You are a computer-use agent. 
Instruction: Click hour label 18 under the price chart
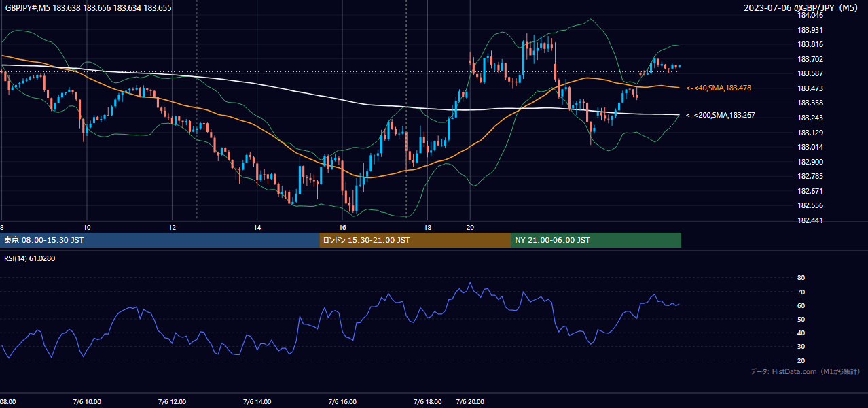[428, 227]
